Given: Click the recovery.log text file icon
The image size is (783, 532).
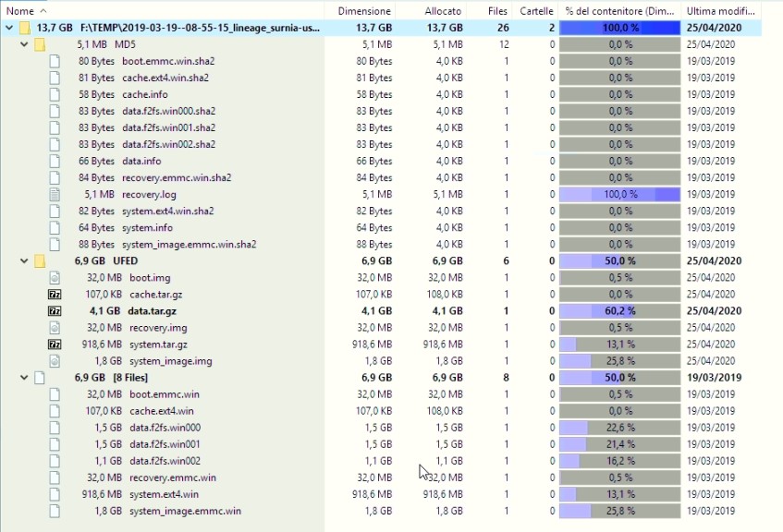Looking at the screenshot, I should coord(54,195).
